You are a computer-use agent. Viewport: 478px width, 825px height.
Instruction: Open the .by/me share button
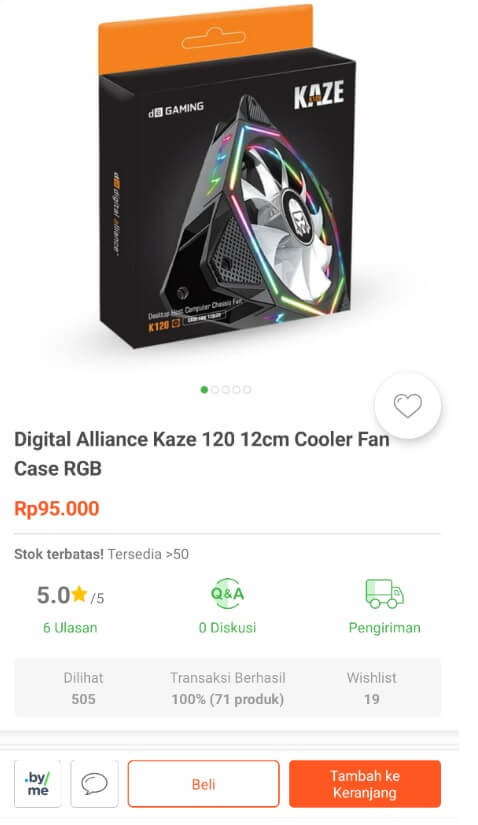pyautogui.click(x=37, y=783)
